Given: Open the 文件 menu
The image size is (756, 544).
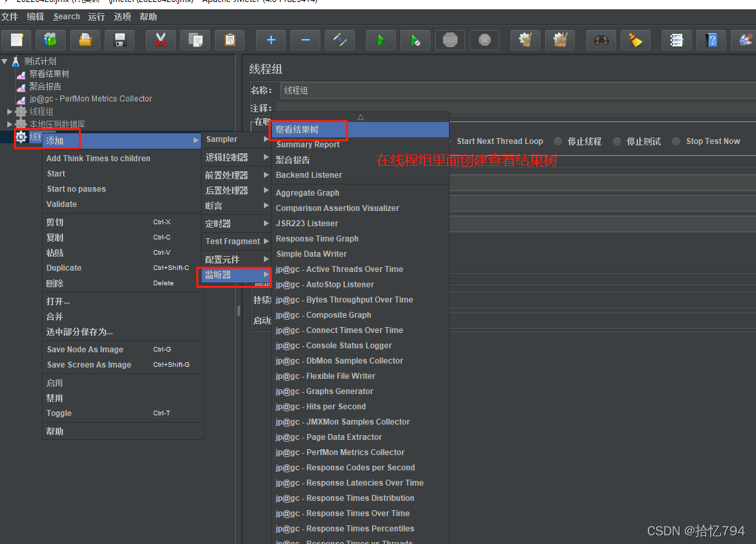Looking at the screenshot, I should (10, 17).
